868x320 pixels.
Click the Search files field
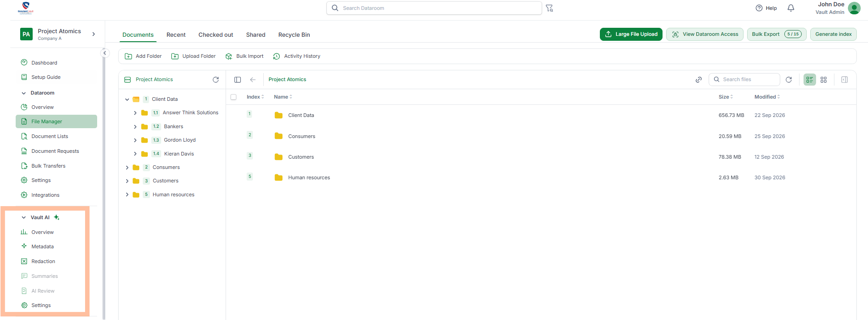744,79
